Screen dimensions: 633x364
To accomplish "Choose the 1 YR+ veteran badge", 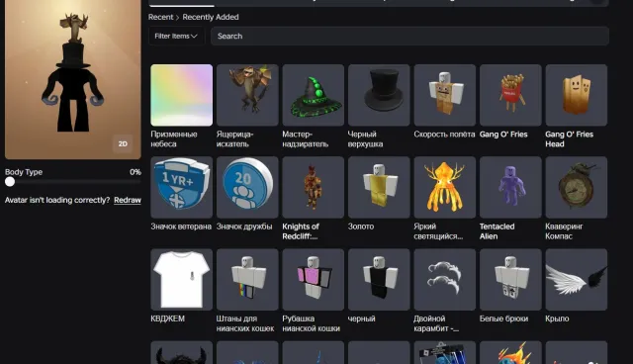I will 181,187.
